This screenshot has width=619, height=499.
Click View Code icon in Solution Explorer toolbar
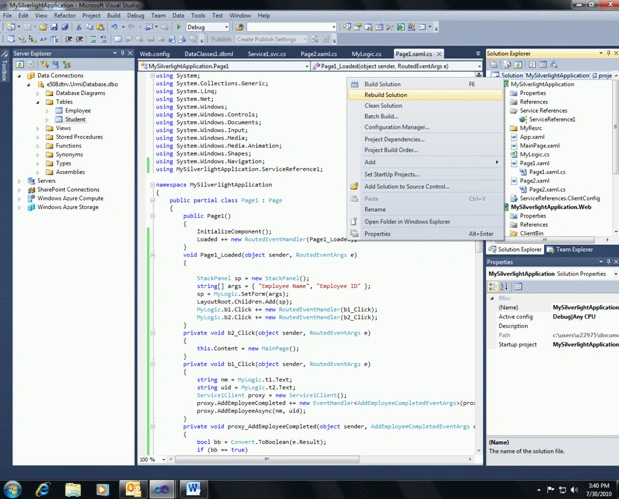click(532, 64)
